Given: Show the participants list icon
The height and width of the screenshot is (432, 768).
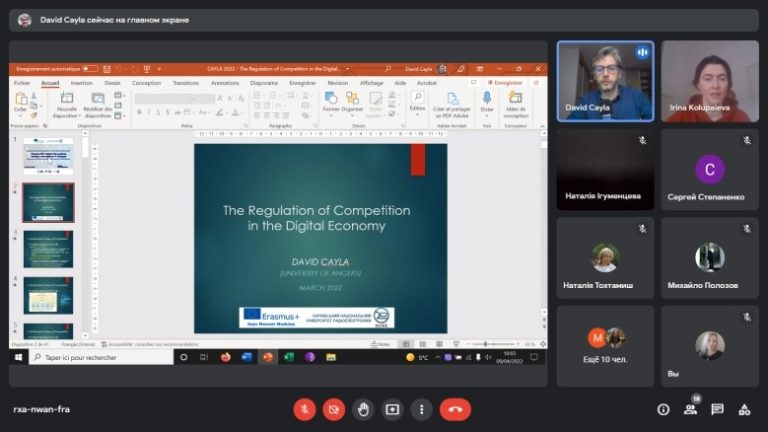Looking at the screenshot, I should [x=691, y=409].
